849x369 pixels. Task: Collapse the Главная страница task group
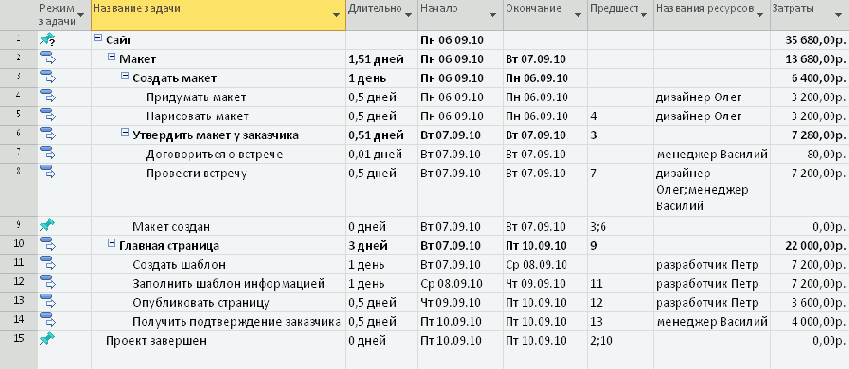tap(112, 244)
